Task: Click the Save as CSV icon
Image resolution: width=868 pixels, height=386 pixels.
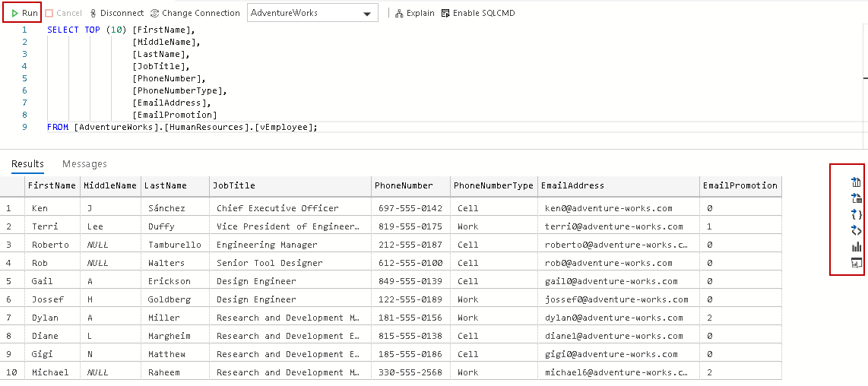Action: tap(857, 182)
